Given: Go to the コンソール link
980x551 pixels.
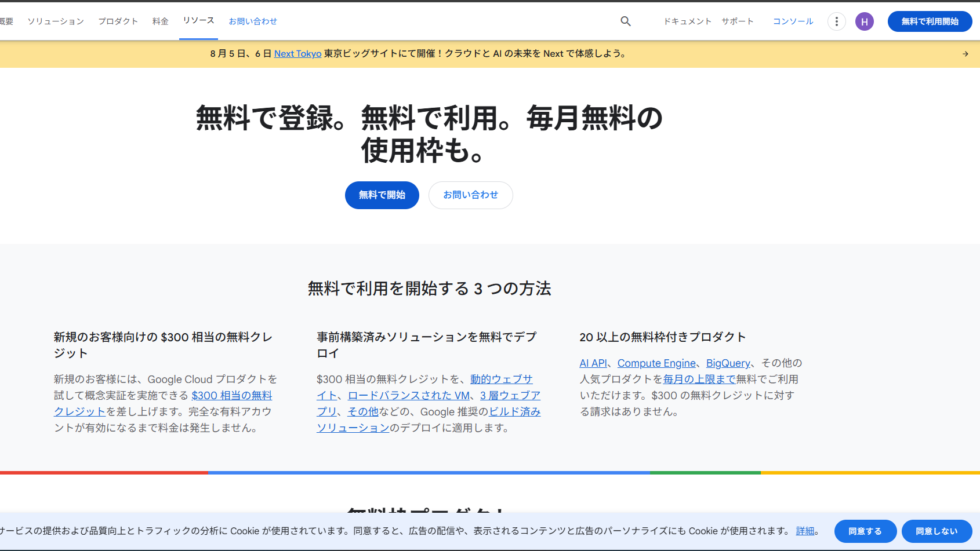Looking at the screenshot, I should [x=793, y=21].
